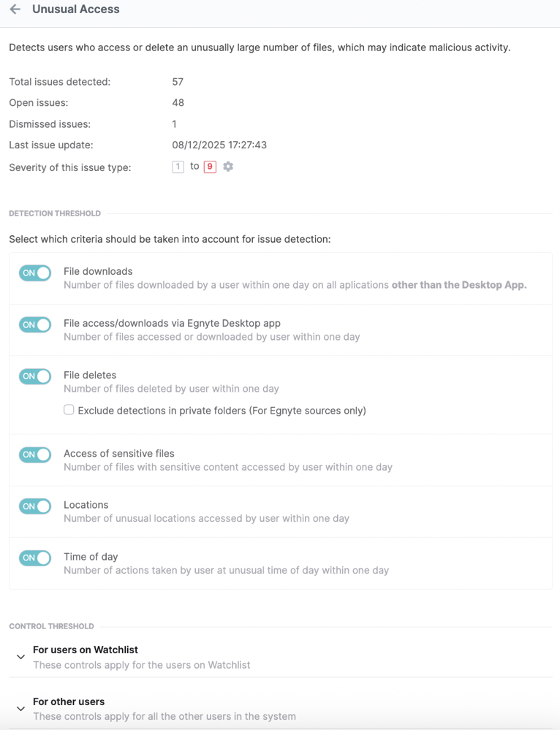Click the open issues count 48
Viewport: 560px width, 730px height.
click(178, 103)
